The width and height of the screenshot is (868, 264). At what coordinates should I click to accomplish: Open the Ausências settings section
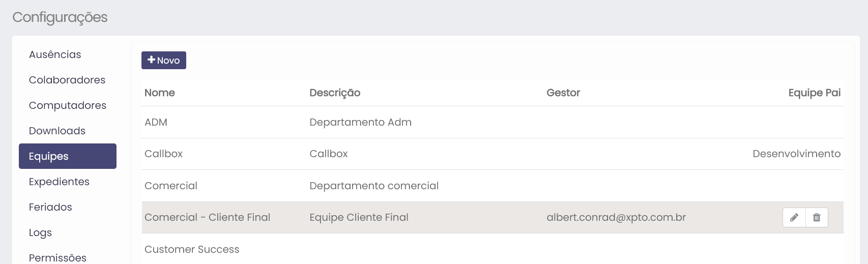click(x=55, y=54)
